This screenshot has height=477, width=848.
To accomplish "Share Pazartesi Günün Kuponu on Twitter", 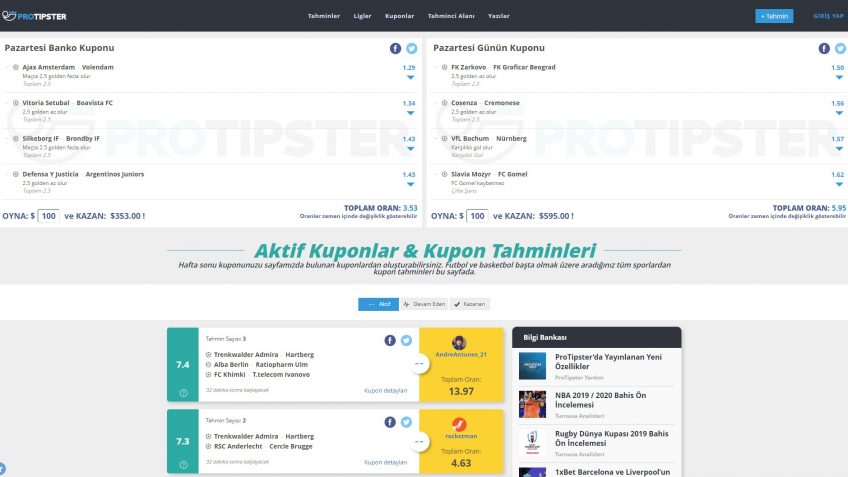I will coord(840,48).
